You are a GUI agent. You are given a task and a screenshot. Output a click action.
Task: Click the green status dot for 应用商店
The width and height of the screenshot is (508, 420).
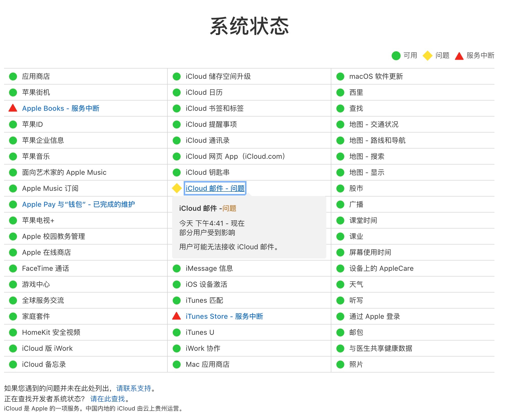tap(13, 76)
